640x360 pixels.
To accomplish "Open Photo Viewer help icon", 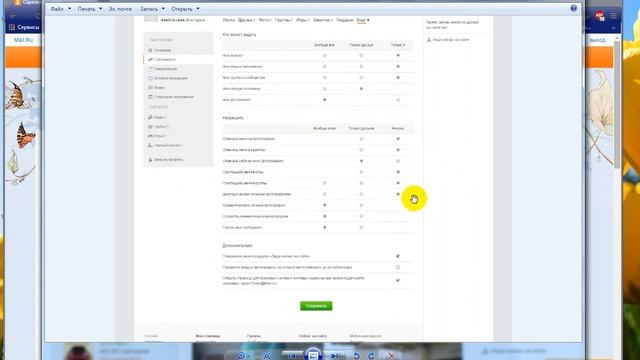I will point(573,8).
